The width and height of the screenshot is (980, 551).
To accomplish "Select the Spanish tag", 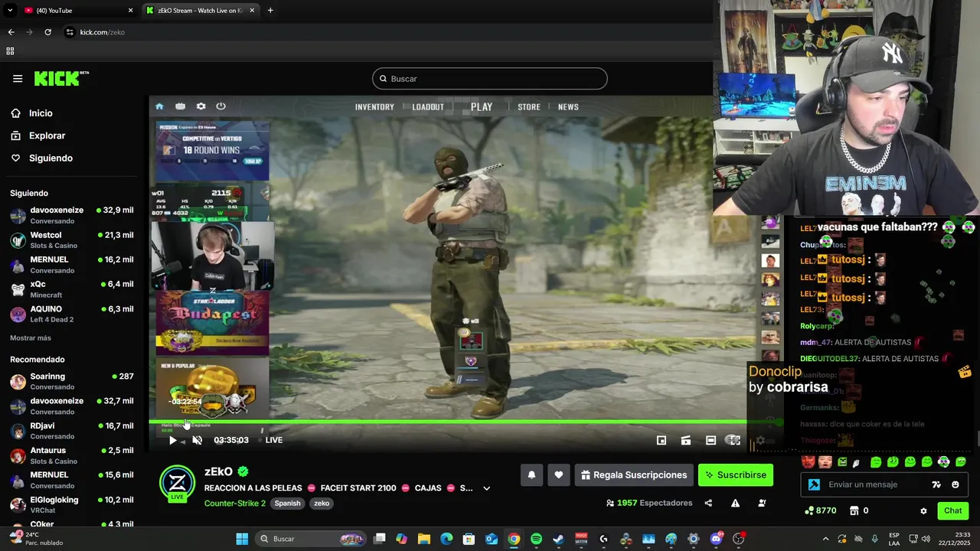I will click(288, 504).
